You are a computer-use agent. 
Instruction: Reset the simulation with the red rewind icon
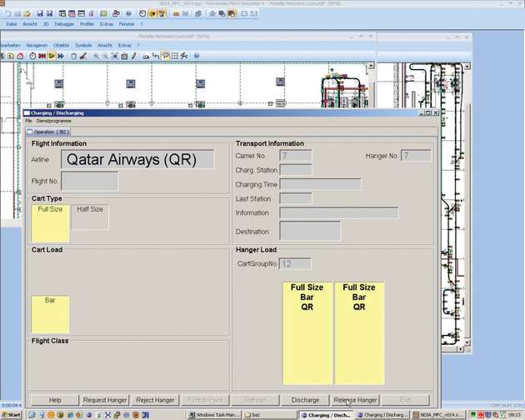click(x=42, y=57)
